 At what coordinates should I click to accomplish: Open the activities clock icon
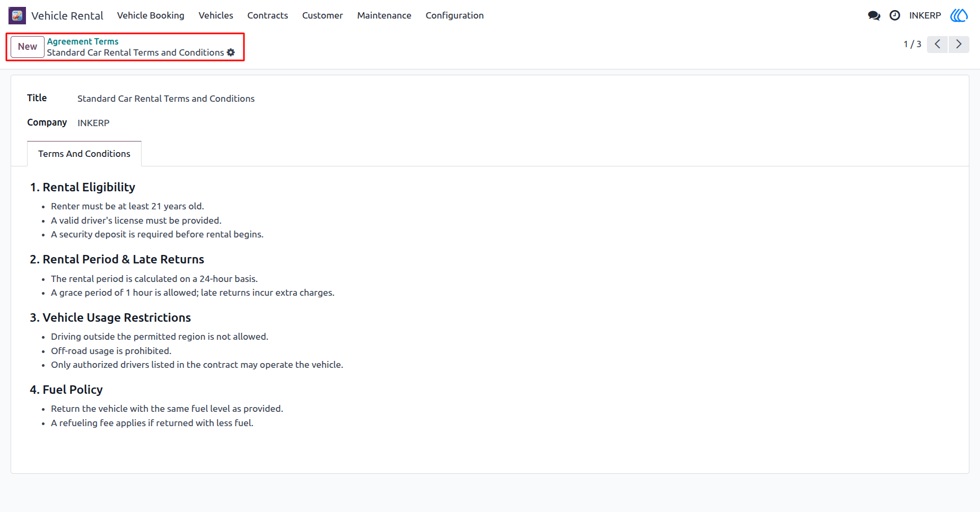[895, 15]
